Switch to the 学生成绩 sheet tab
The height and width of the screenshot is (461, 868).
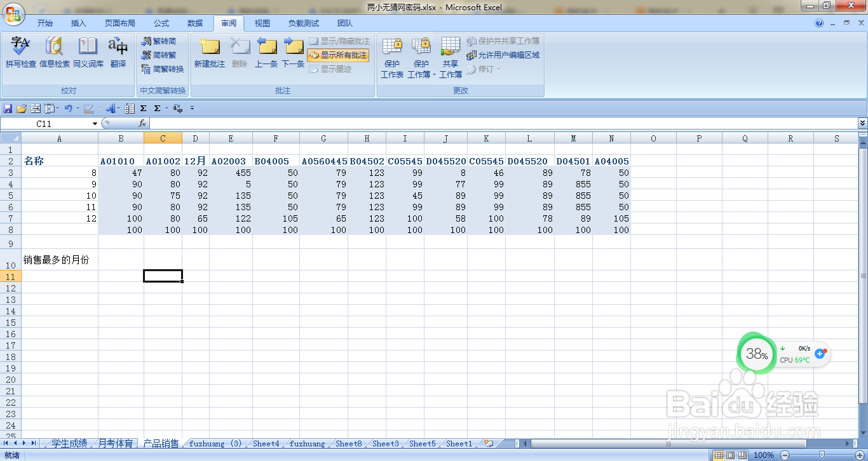pyautogui.click(x=69, y=443)
